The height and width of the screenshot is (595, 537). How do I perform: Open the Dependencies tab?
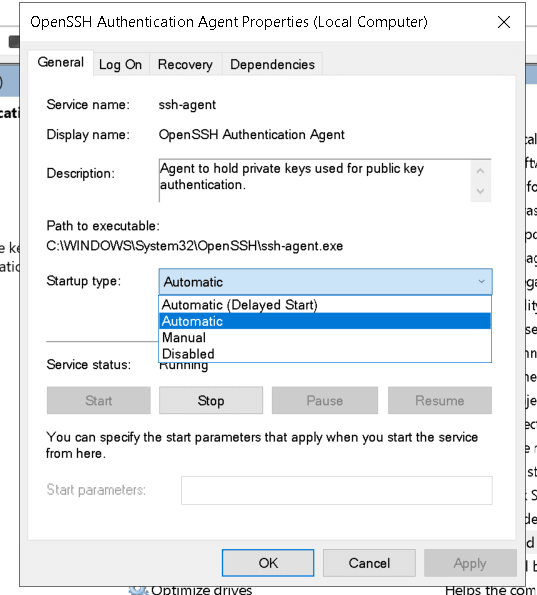point(272,65)
